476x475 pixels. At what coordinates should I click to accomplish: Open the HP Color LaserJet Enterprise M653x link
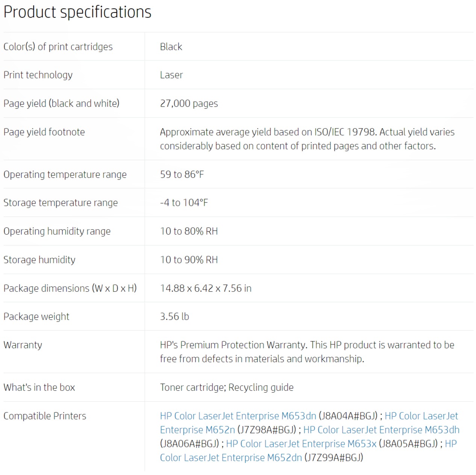[x=301, y=444]
